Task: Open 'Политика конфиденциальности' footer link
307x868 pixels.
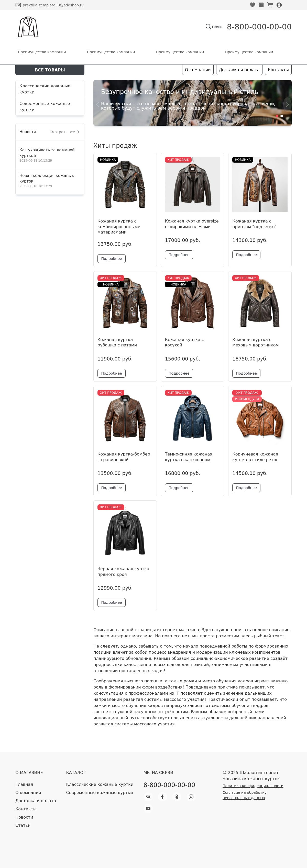Action: [x=253, y=786]
